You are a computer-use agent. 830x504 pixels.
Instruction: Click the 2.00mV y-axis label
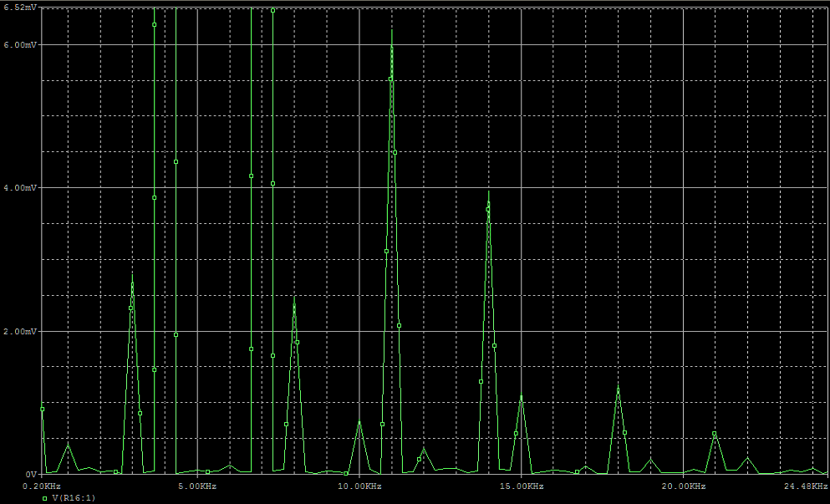(x=20, y=332)
